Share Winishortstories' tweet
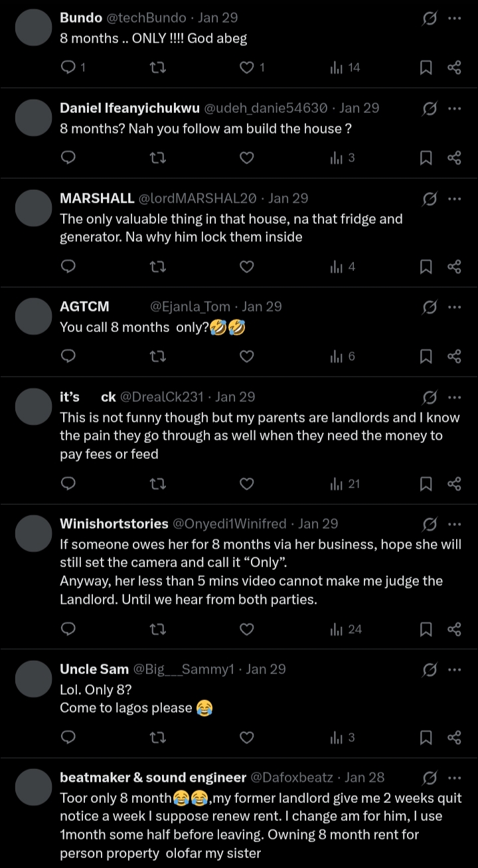Image resolution: width=478 pixels, height=868 pixels. (454, 629)
